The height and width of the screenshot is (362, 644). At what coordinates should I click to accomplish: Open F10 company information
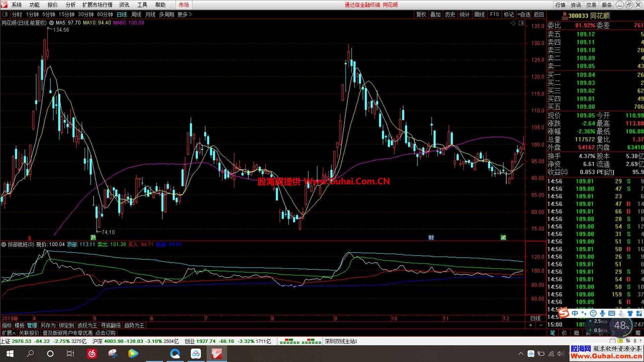pyautogui.click(x=494, y=14)
